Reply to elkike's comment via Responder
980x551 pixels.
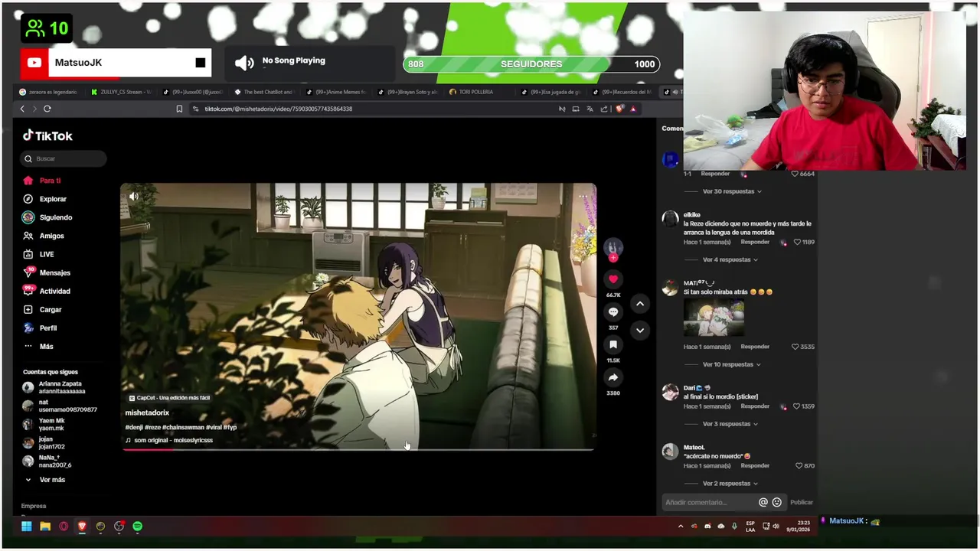click(x=755, y=242)
